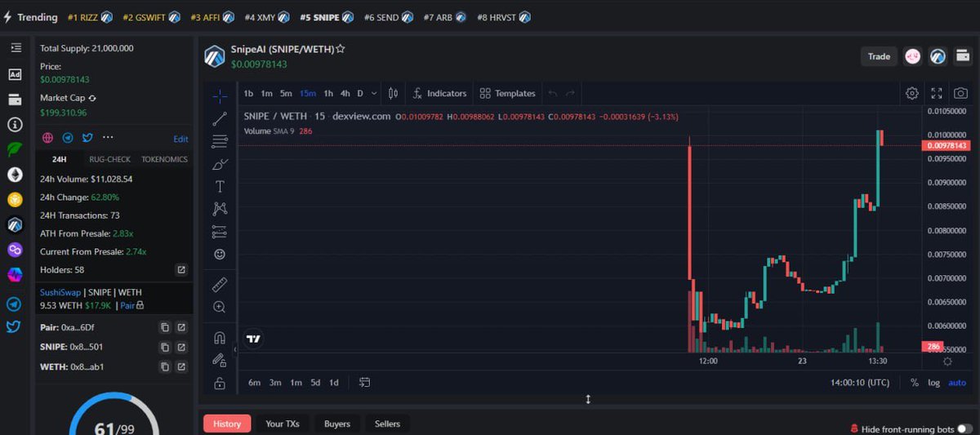
Task: Open the timezone menu showing UTC
Action: (x=860, y=383)
